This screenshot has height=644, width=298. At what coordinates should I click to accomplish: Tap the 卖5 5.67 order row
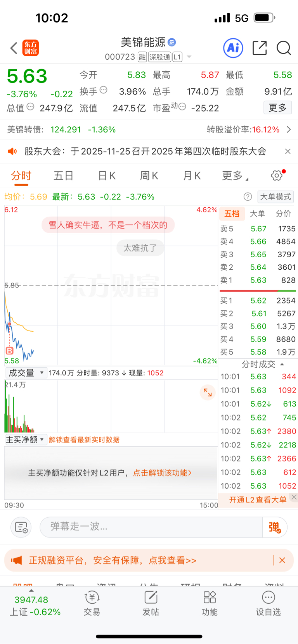(x=258, y=229)
